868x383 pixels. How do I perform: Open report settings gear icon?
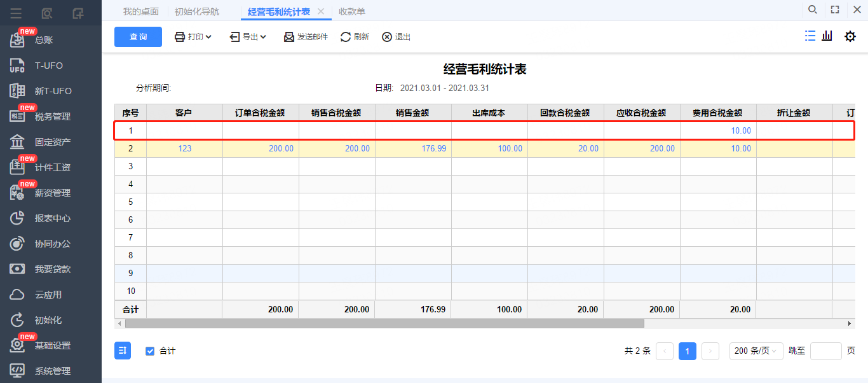[x=850, y=37]
